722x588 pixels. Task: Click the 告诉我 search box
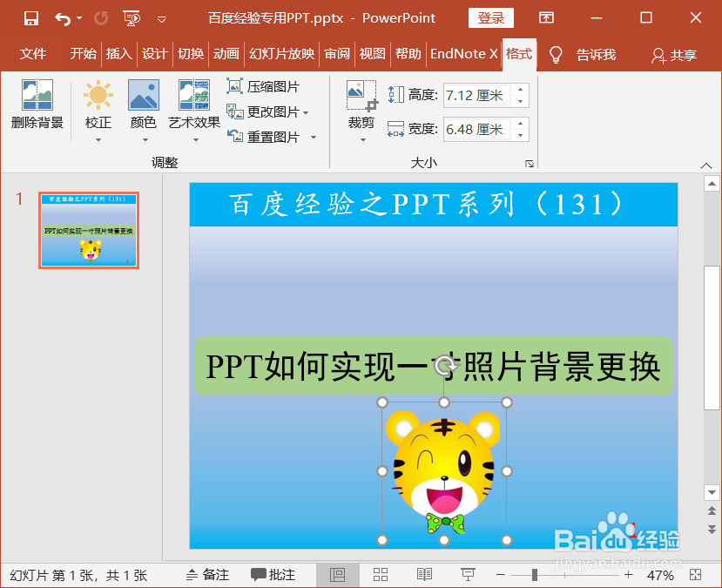click(x=596, y=55)
